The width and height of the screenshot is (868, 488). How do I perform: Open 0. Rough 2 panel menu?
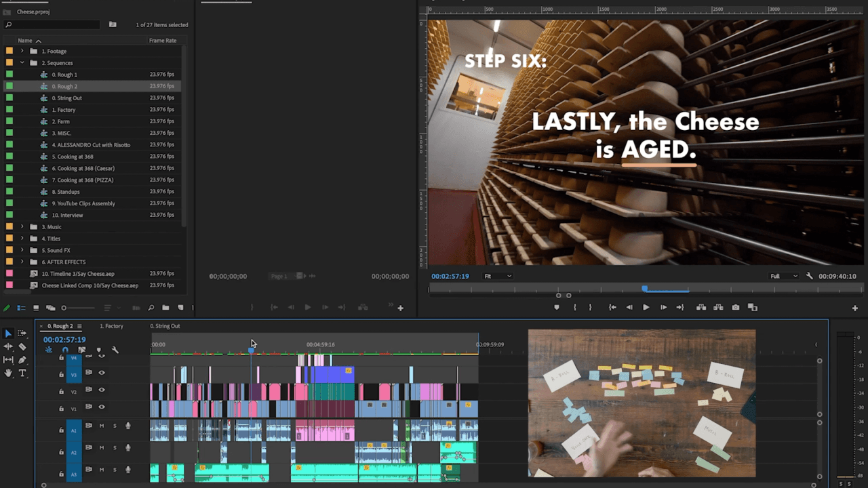[79, 326]
